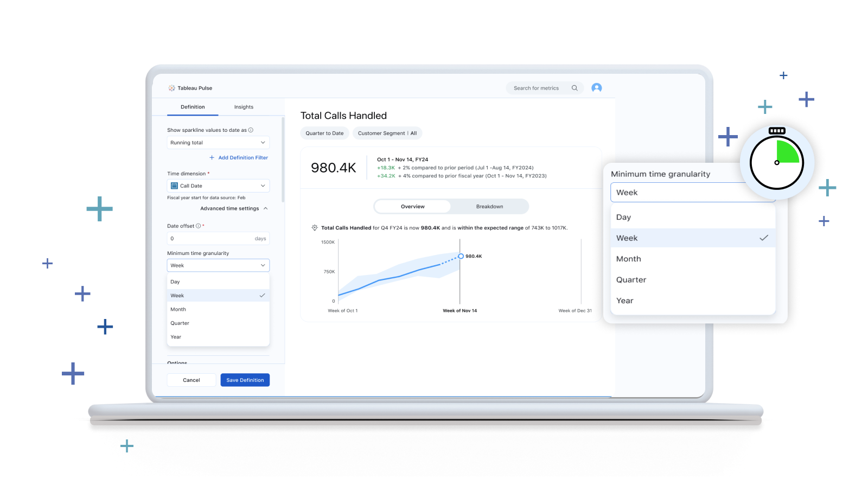868x485 pixels.
Task: Choose Month in the small granularity list
Action: point(218,309)
